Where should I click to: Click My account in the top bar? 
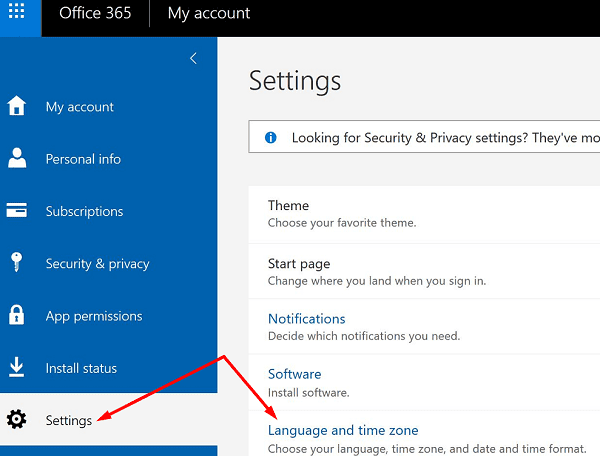pos(209,13)
